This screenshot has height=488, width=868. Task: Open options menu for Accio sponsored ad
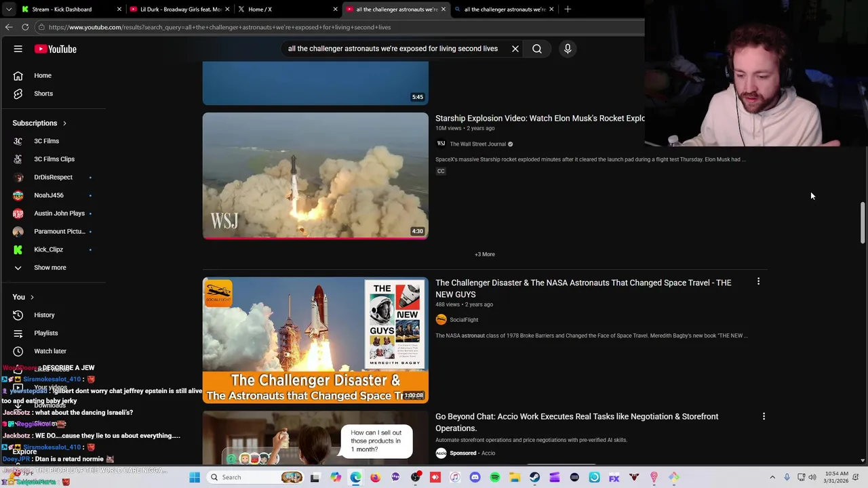(x=764, y=416)
